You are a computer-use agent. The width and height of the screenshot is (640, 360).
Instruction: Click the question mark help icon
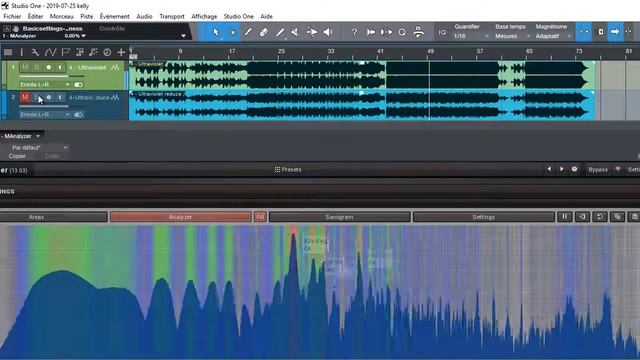[x=354, y=32]
